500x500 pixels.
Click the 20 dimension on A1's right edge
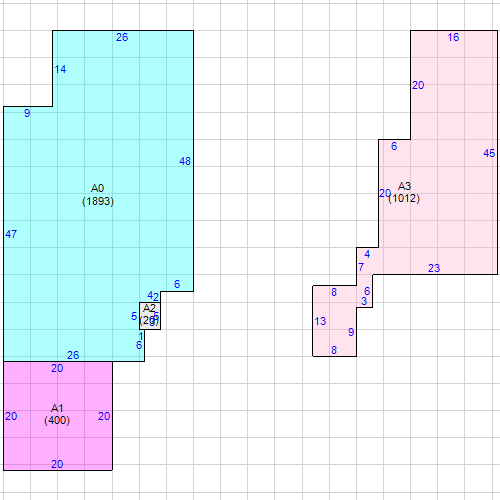tap(104, 416)
